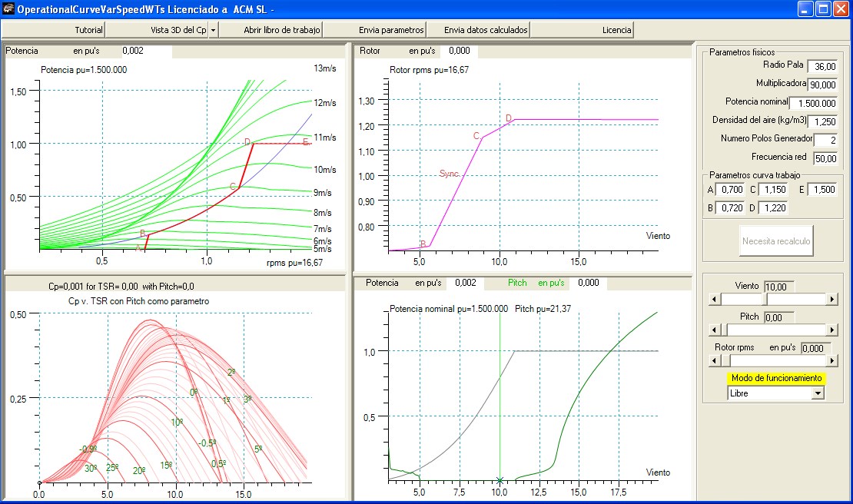Click the 9m/s curve label

coord(323,193)
